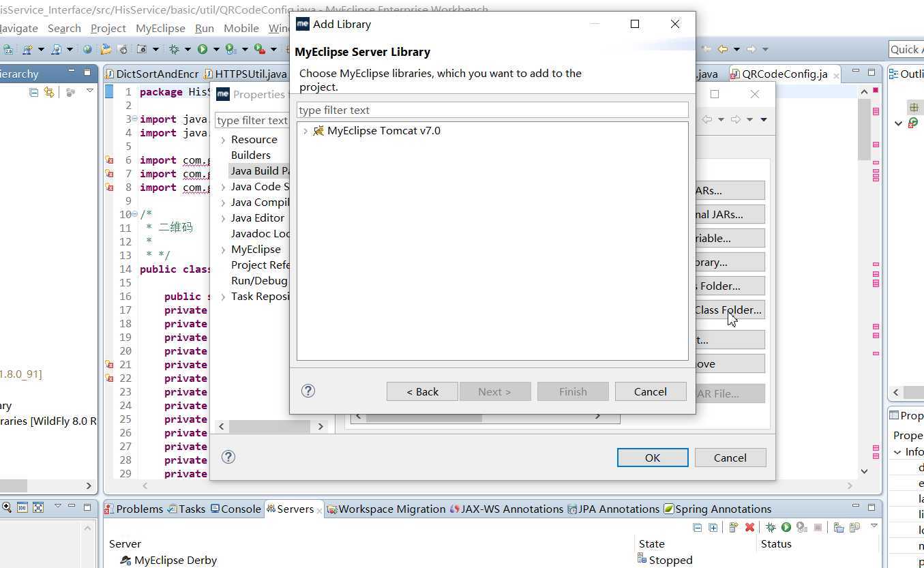This screenshot has width=924, height=568.
Task: Expand MyEclipse node in Properties tree
Action: click(223, 250)
